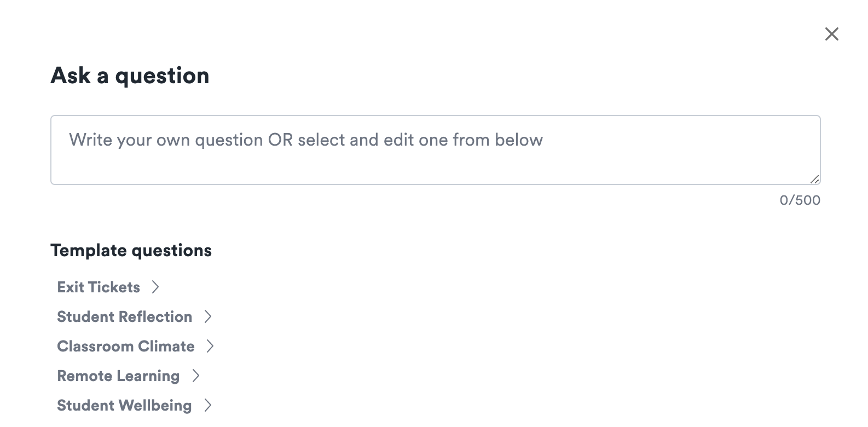Click 'Write your own question' placeholder text
The width and height of the screenshot is (868, 427).
(166, 140)
